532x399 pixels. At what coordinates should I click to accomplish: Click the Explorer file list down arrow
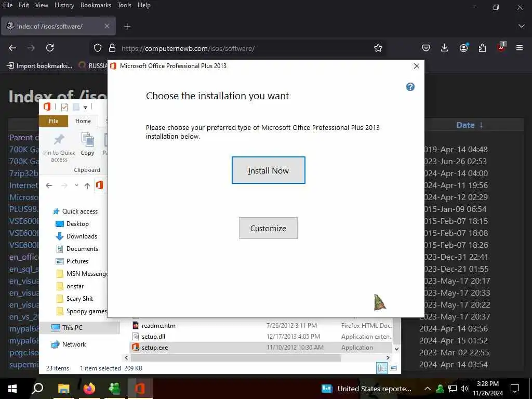396,349
